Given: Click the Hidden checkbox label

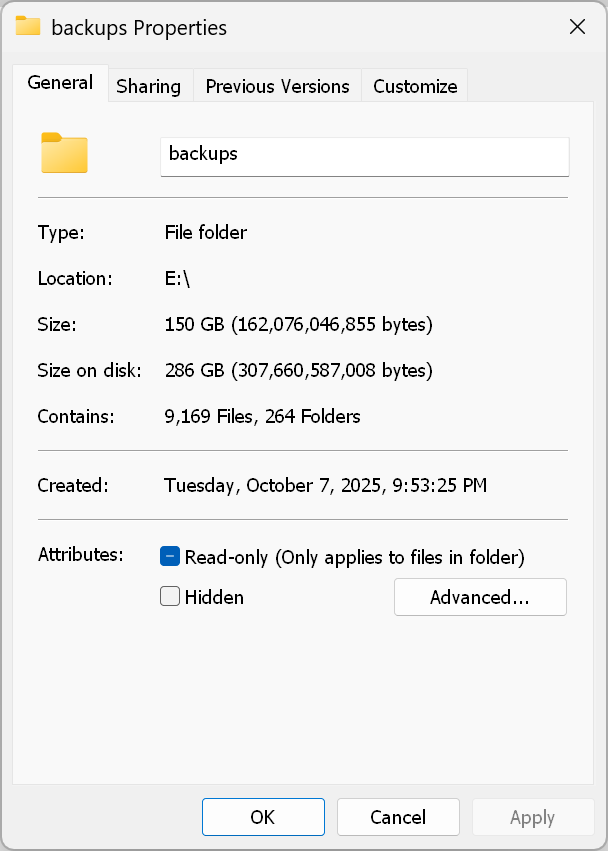Looking at the screenshot, I should pyautogui.click(x=214, y=597).
